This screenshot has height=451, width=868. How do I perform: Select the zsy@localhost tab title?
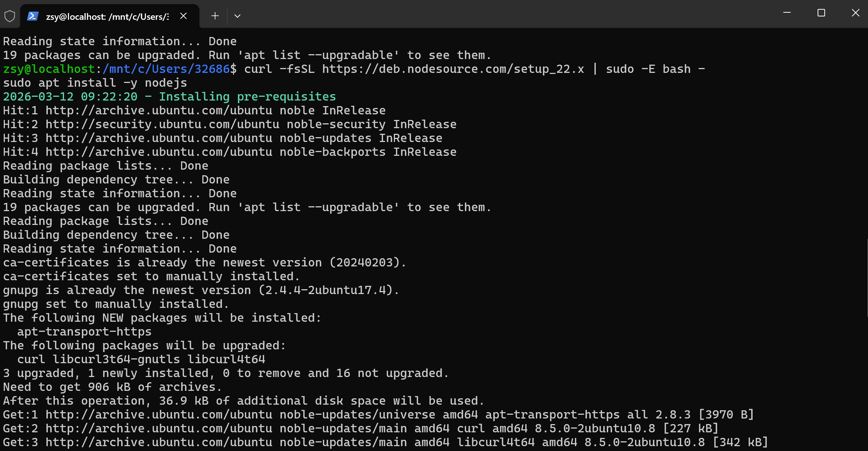[107, 17]
